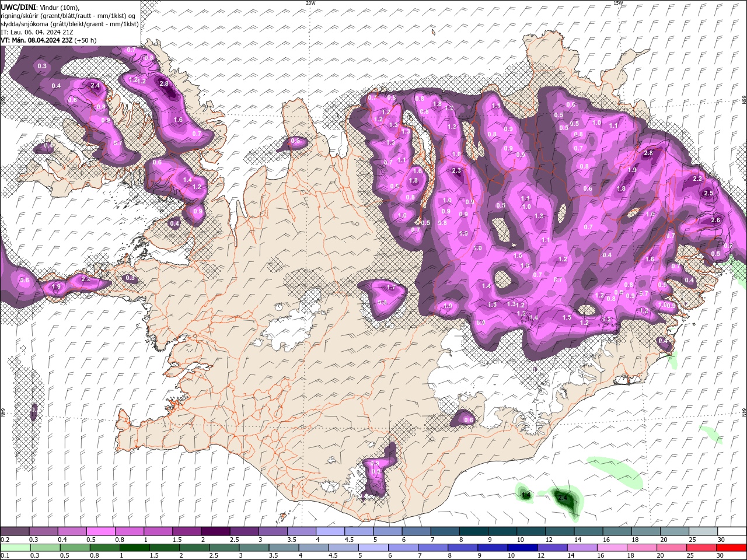Select the green 0.5 rain legend swatch
Viewport: 747px width, 560px height.
[x=75, y=548]
